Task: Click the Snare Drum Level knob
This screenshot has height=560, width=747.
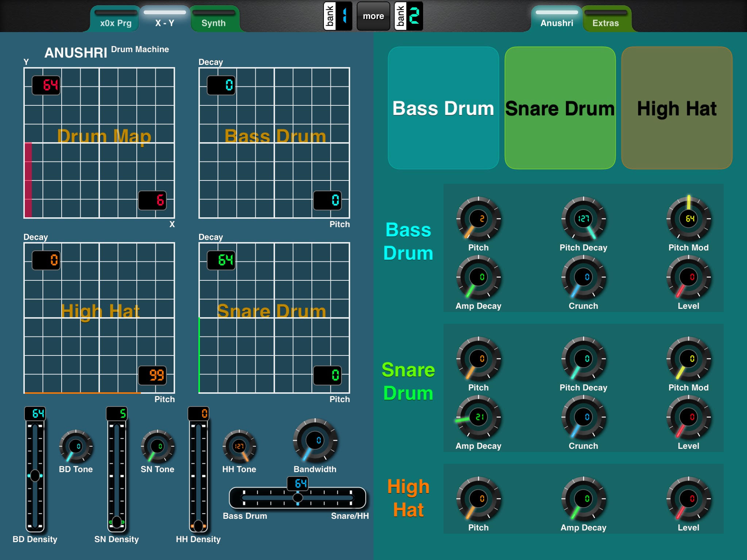Action: coord(688,417)
